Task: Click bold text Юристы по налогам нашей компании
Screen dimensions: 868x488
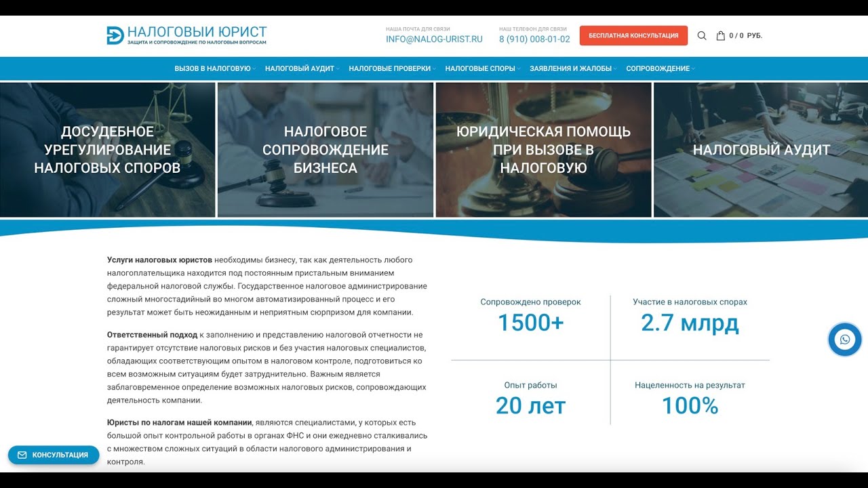Action: [179, 422]
